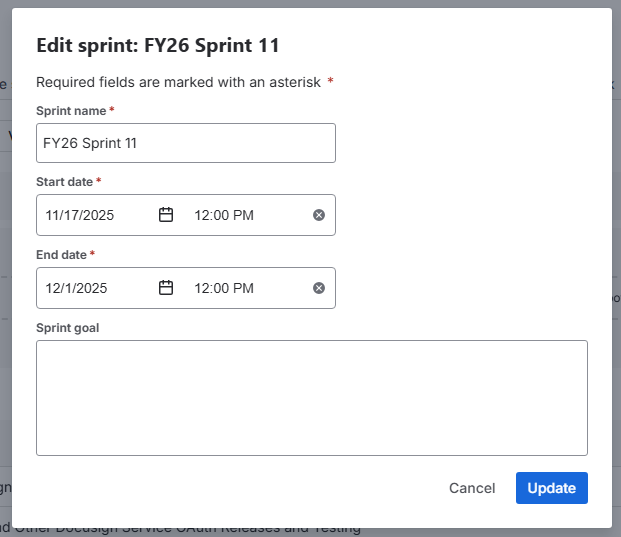621x537 pixels.
Task: Click the PM segment of End time
Action: pos(243,288)
